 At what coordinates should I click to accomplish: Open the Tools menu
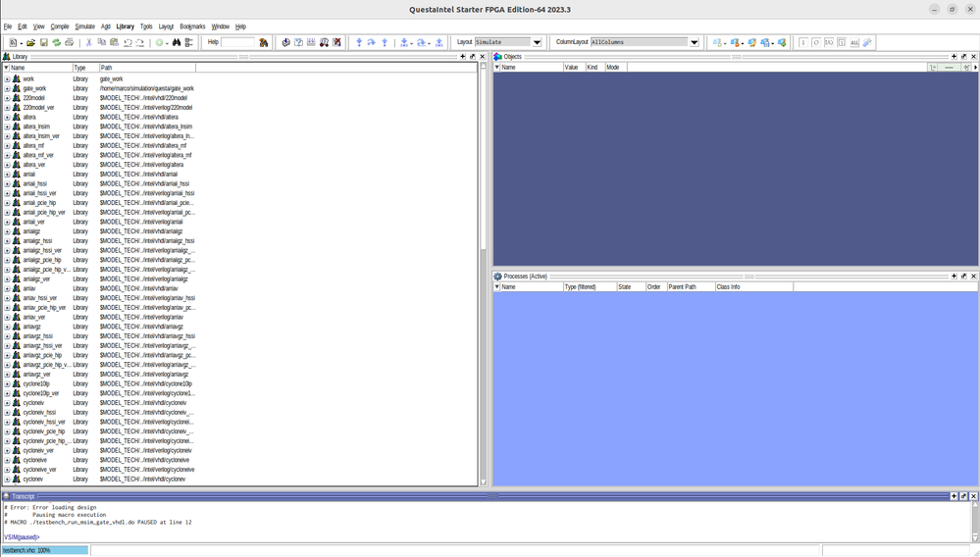(146, 26)
